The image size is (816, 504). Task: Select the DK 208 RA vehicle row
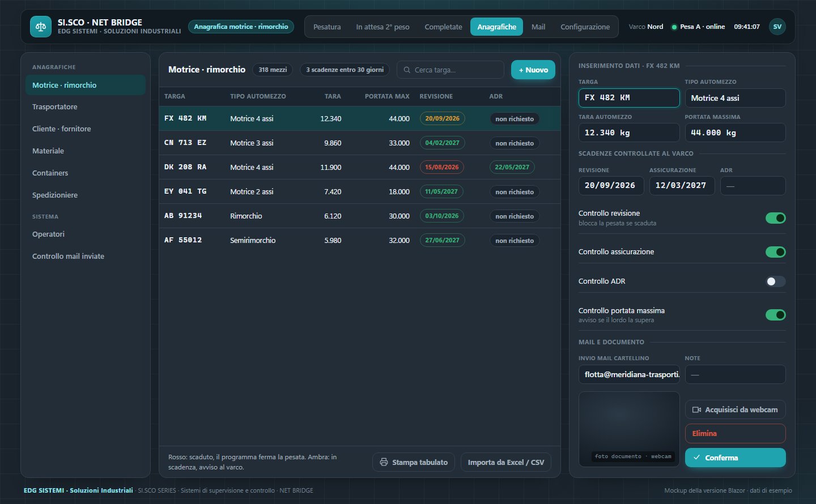point(359,167)
